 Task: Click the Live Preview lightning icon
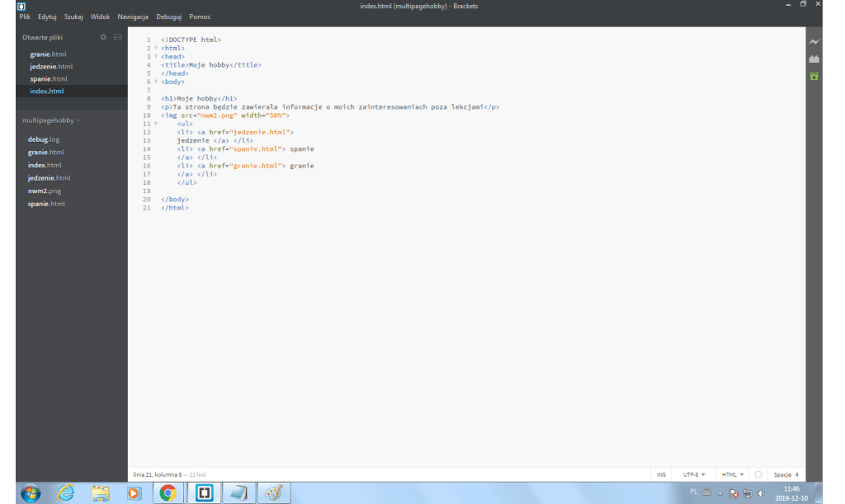click(x=814, y=42)
